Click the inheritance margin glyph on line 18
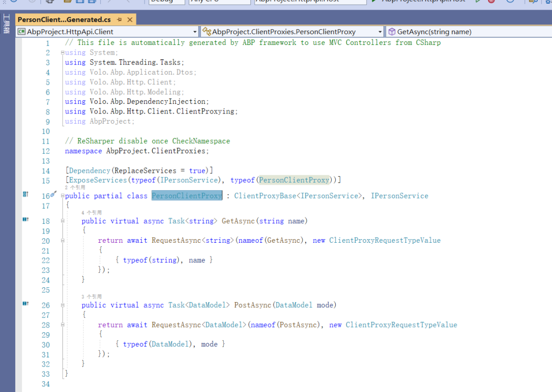 (26, 219)
